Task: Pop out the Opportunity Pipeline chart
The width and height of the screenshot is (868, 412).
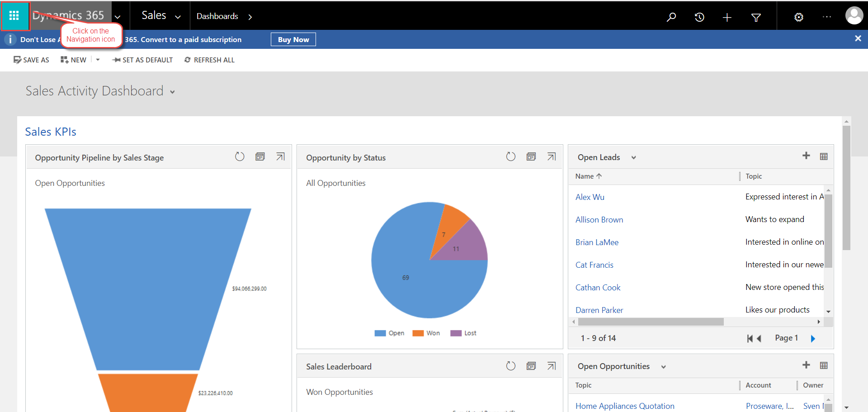Action: pyautogui.click(x=280, y=156)
